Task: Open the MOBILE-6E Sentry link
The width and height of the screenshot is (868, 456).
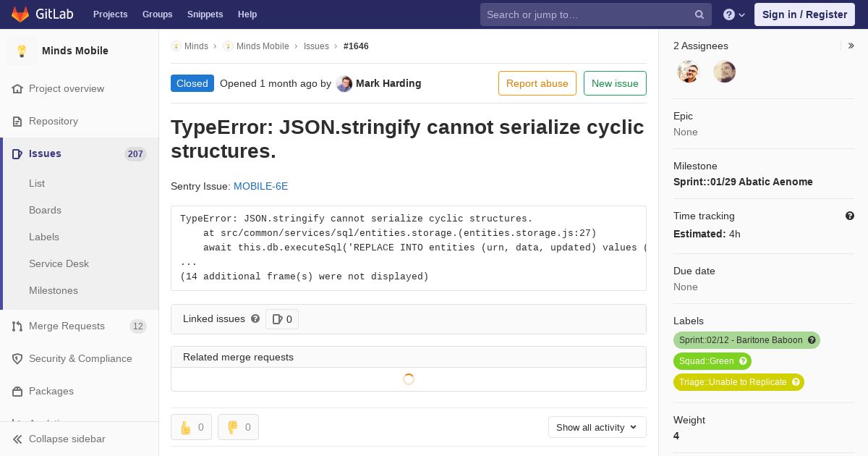Action: (260, 186)
